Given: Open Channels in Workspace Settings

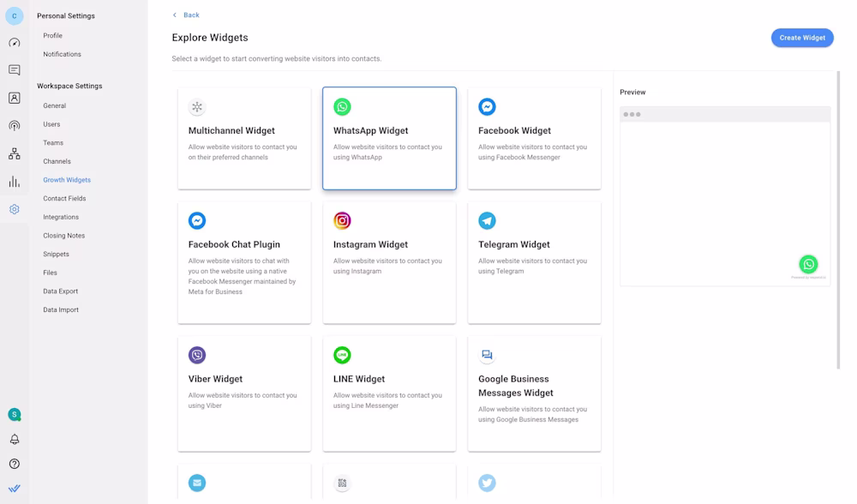Looking at the screenshot, I should 57,161.
